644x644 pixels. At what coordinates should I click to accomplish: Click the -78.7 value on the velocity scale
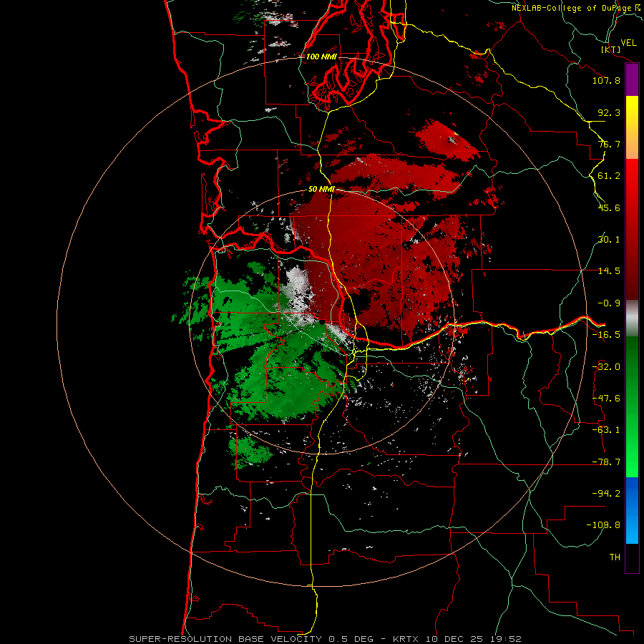[606, 462]
